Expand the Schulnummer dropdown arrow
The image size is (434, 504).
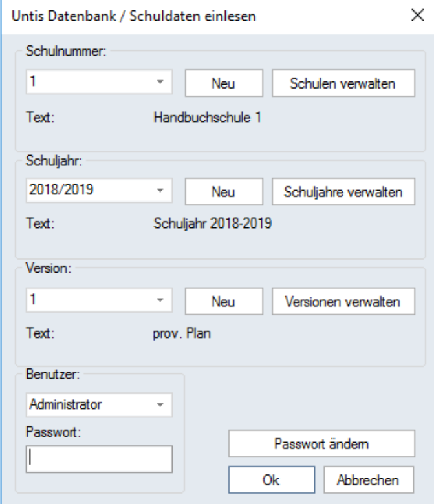point(160,82)
